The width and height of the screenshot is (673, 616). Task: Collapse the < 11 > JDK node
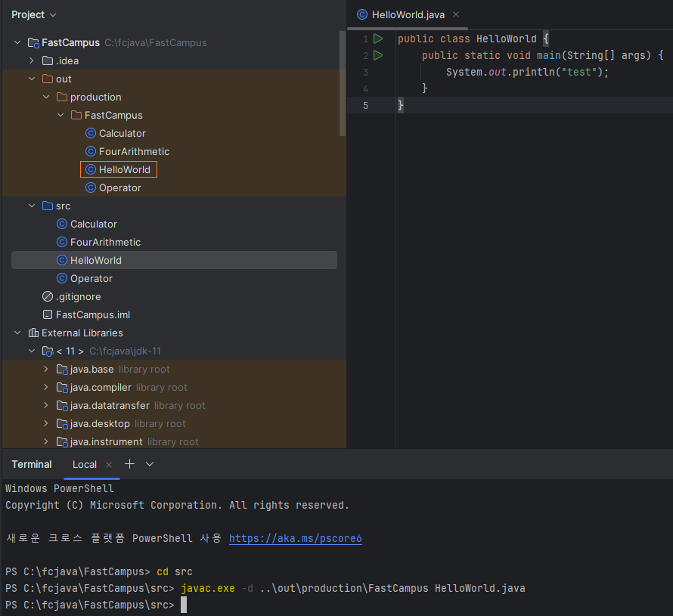pos(31,351)
